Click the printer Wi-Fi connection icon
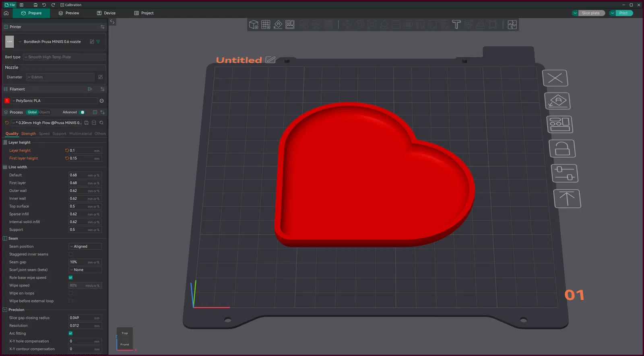644x356 pixels. click(x=98, y=42)
